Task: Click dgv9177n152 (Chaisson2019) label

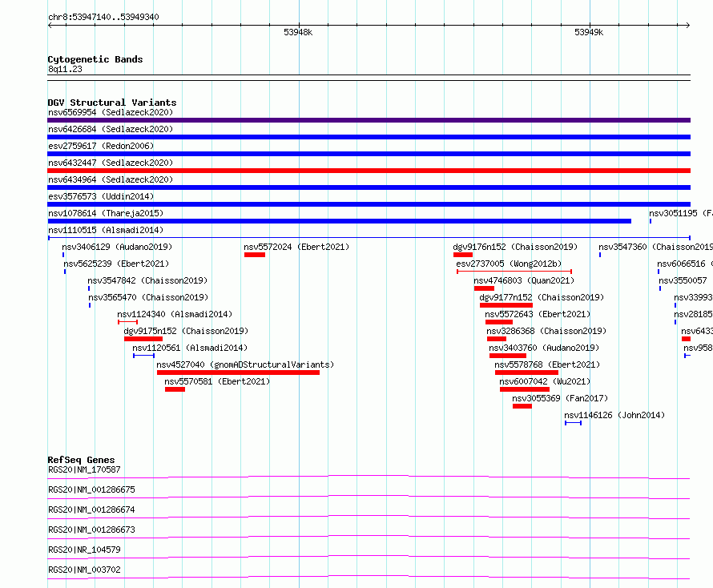Action: pyautogui.click(x=542, y=297)
